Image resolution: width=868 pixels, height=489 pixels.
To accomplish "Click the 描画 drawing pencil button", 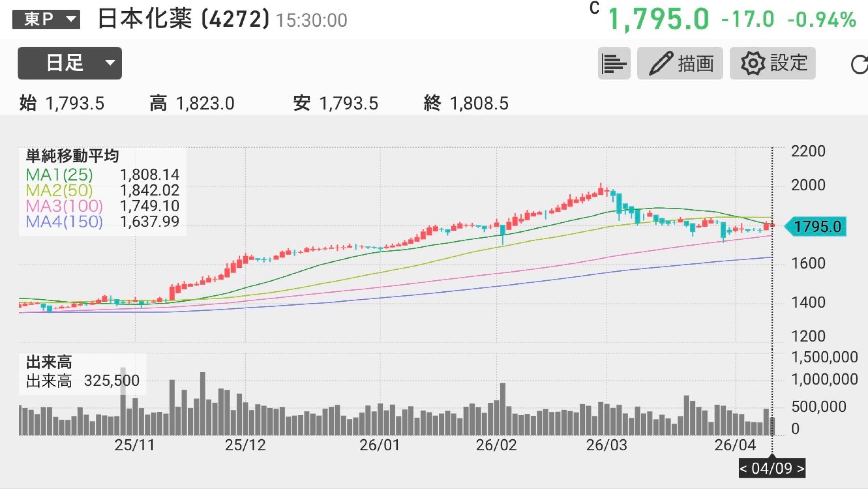I will coord(680,63).
